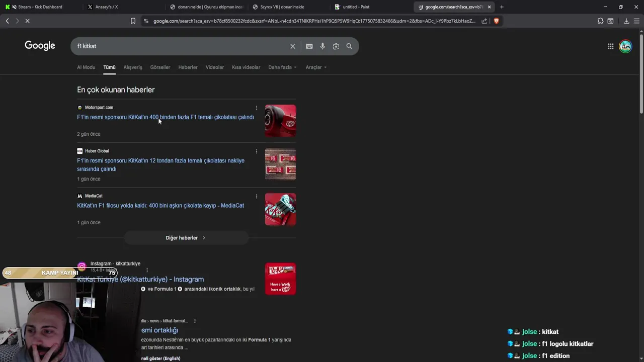
Task: Open the on-screen keyboard input tool
Action: coord(309,46)
